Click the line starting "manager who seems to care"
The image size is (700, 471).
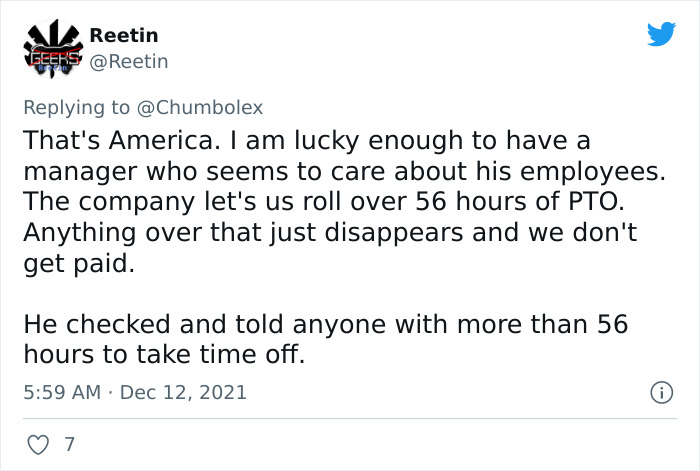click(x=343, y=170)
